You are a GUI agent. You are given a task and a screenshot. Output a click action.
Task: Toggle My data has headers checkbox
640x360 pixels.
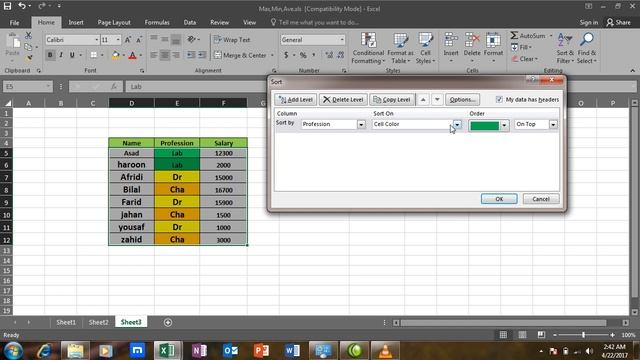coord(499,99)
